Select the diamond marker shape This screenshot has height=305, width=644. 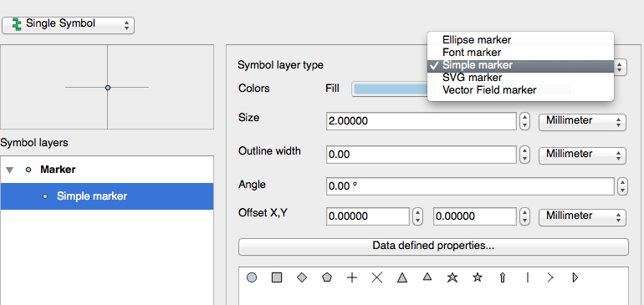302,278
